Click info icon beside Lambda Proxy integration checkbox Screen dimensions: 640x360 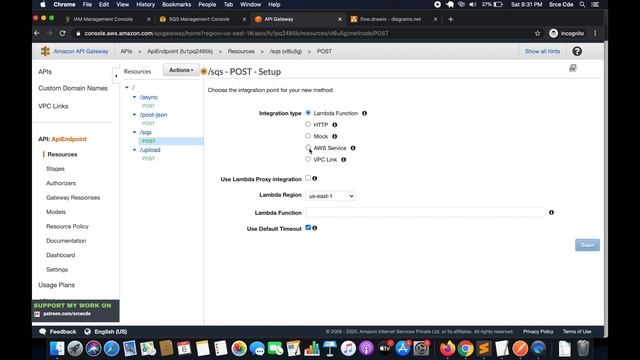point(315,178)
